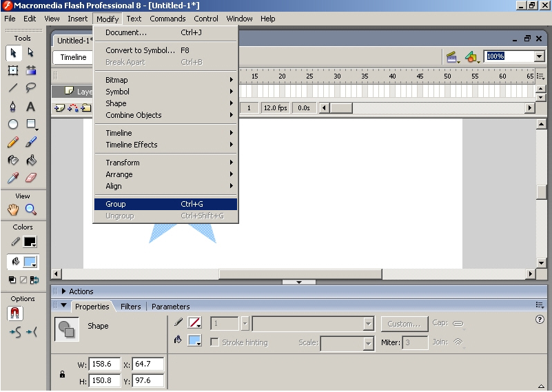Open the Edit Scene clapperboard icon

coord(452,56)
